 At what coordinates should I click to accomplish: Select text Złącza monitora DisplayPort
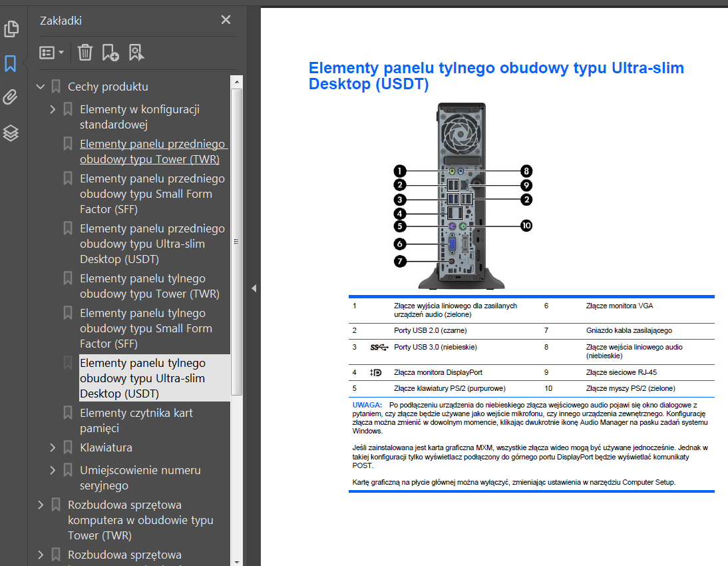(x=439, y=372)
